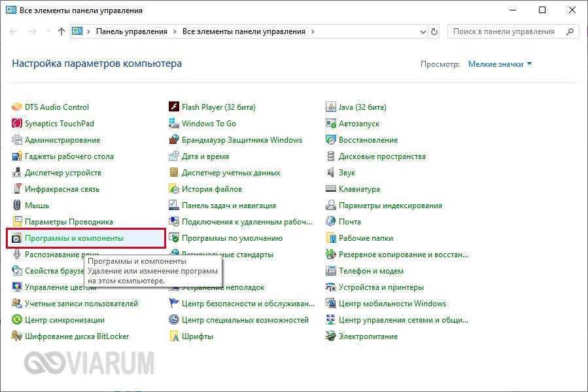Open Программы по умолчанию
588x392 pixels.
[232, 238]
